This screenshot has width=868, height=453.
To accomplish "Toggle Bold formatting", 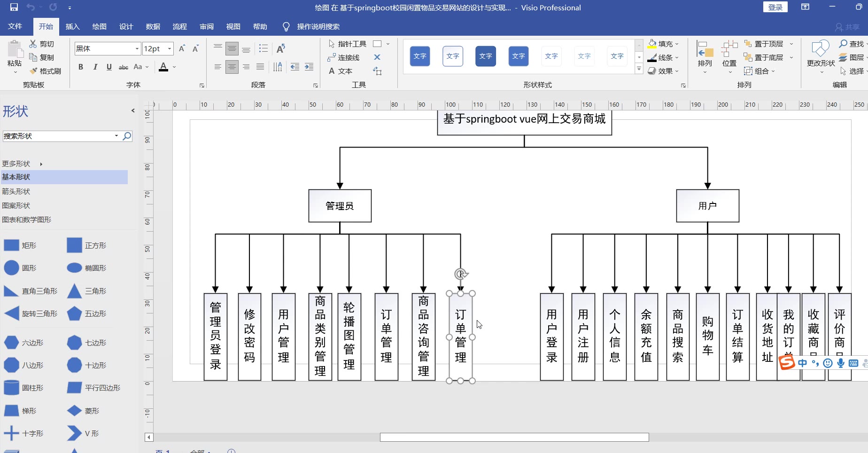I will click(81, 67).
